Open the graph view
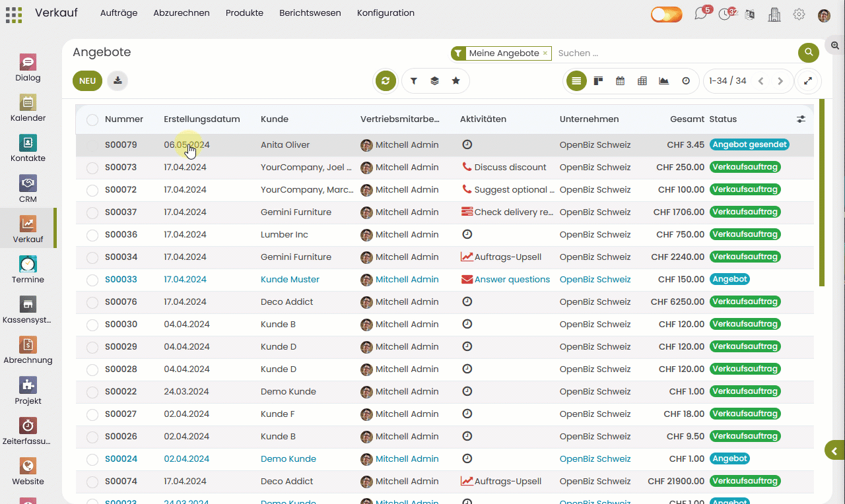The image size is (845, 504). [x=663, y=80]
